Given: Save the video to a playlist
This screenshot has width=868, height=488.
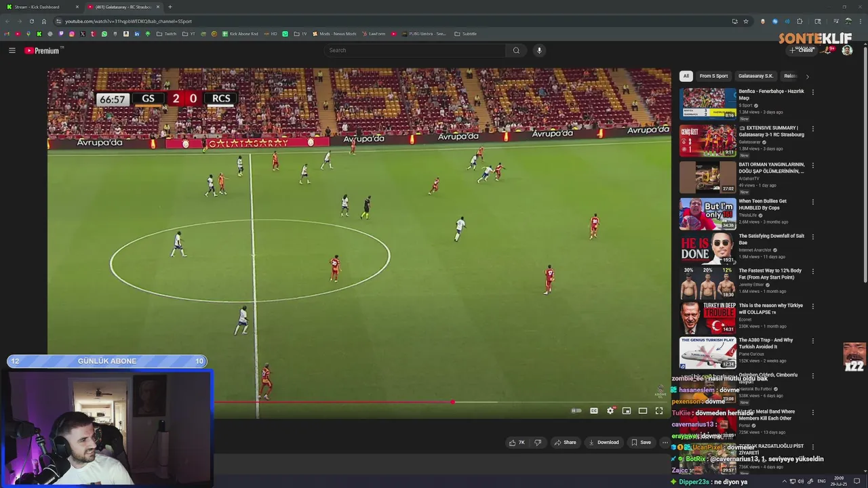Looking at the screenshot, I should point(641,443).
